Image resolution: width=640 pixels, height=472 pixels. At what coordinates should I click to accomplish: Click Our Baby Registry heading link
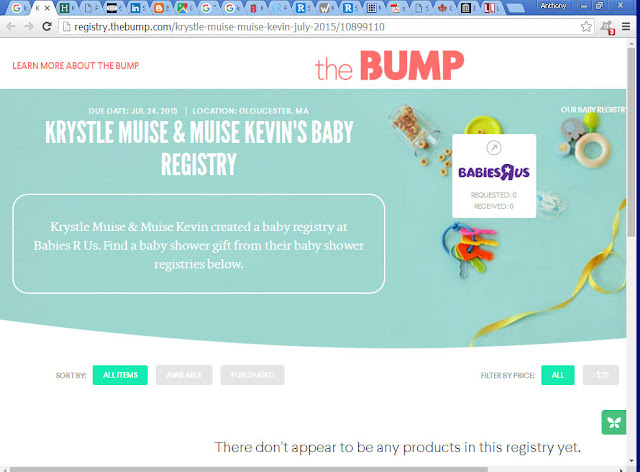[593, 110]
